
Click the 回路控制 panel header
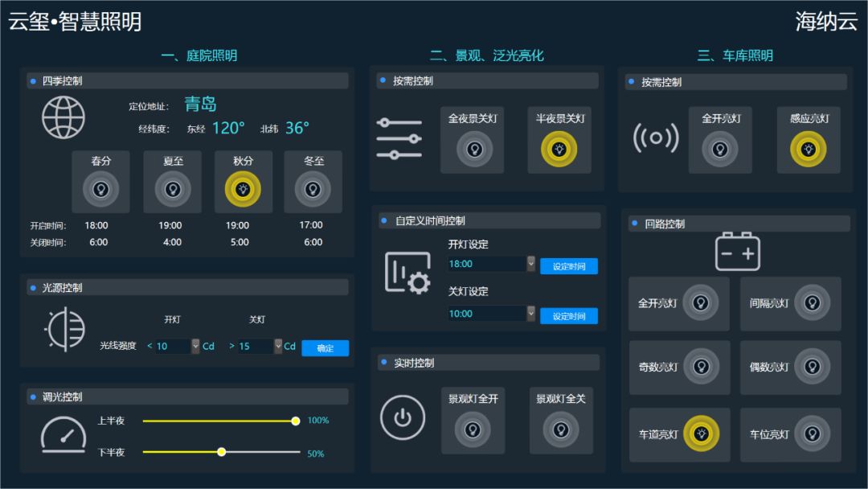[x=739, y=224]
